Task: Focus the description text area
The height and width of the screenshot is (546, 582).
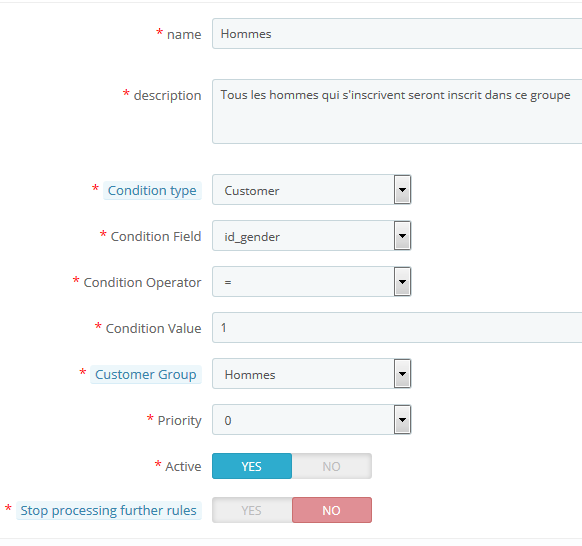Action: click(397, 111)
